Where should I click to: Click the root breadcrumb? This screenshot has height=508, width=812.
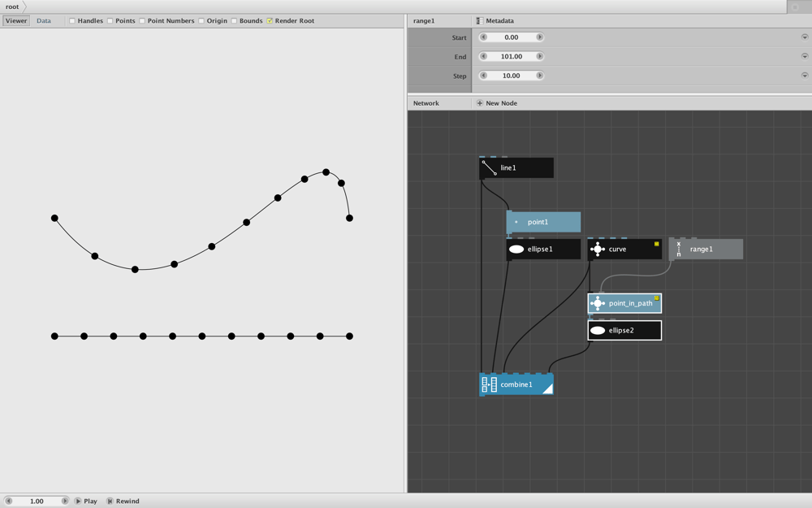[12, 7]
